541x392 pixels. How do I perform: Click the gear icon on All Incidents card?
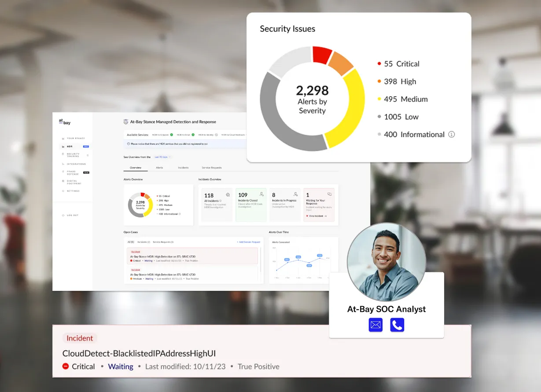[x=228, y=194]
